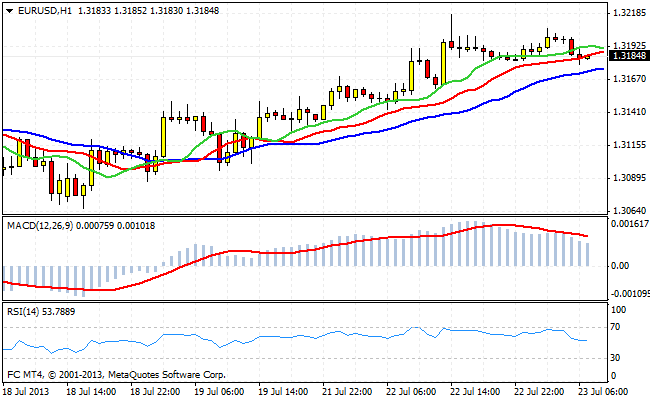This screenshot has width=650, height=400.
Task: Click MACD scale value 0.001617
Action: pos(630,224)
